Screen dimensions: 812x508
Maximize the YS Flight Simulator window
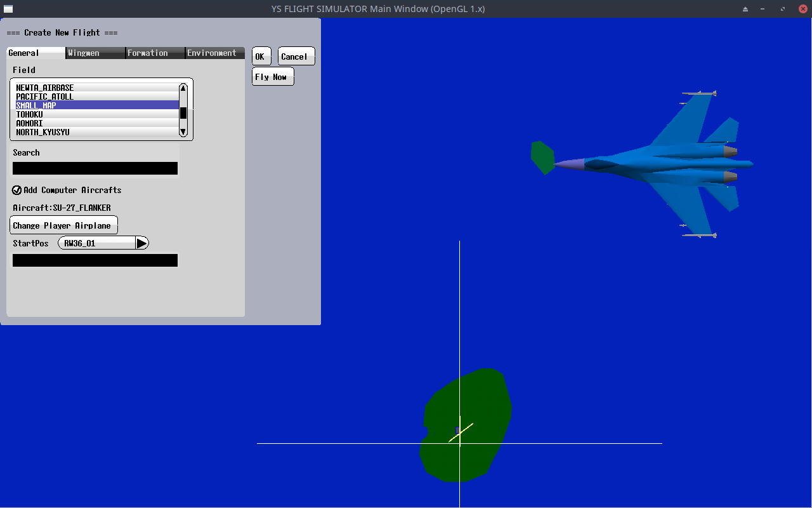click(x=783, y=9)
